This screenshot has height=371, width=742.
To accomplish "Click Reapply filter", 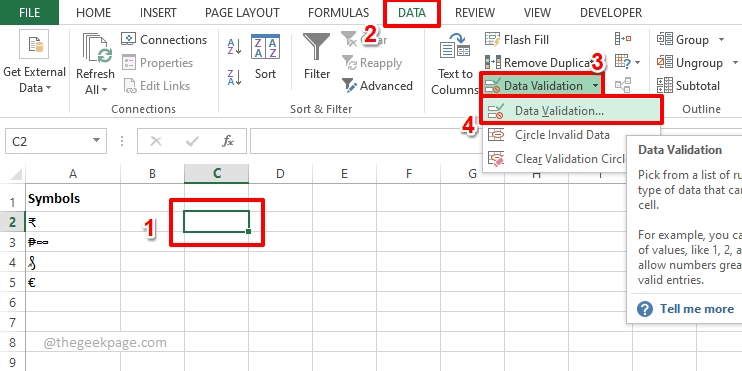I will [372, 63].
